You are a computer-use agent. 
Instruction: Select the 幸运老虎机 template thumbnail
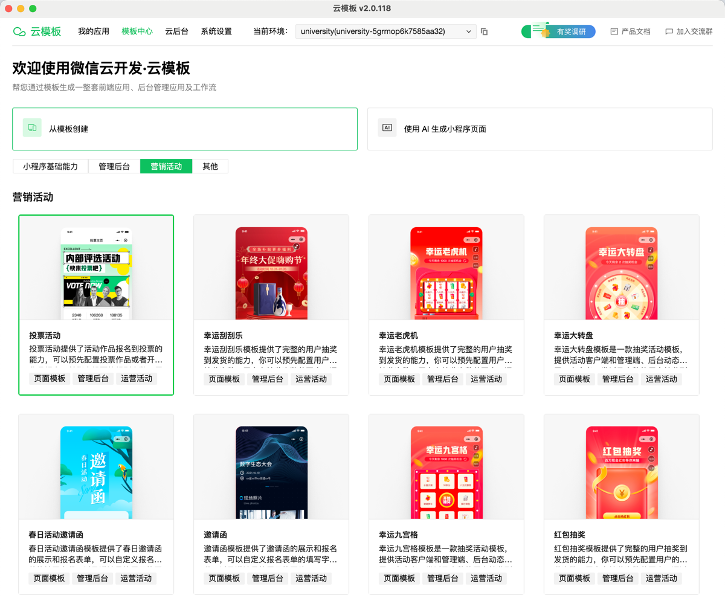pyautogui.click(x=446, y=273)
